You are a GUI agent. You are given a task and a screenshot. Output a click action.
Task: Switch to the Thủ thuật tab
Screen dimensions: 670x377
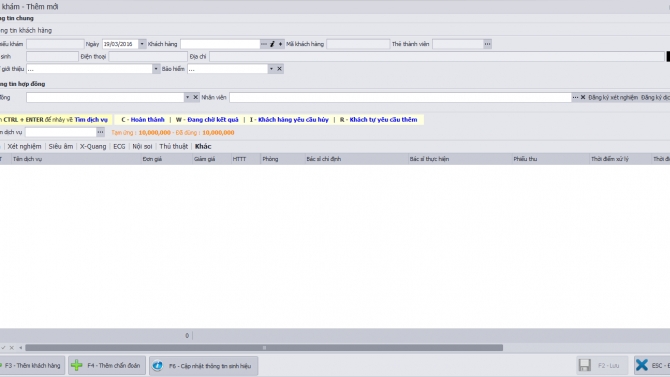(173, 146)
